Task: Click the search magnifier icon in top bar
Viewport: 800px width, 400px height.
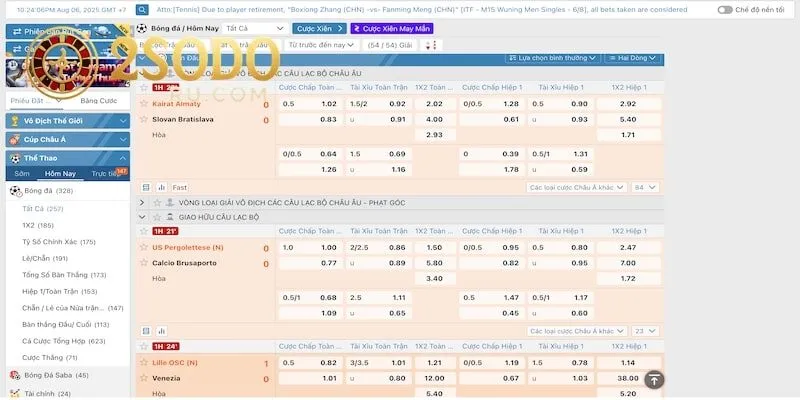Action: [x=143, y=9]
